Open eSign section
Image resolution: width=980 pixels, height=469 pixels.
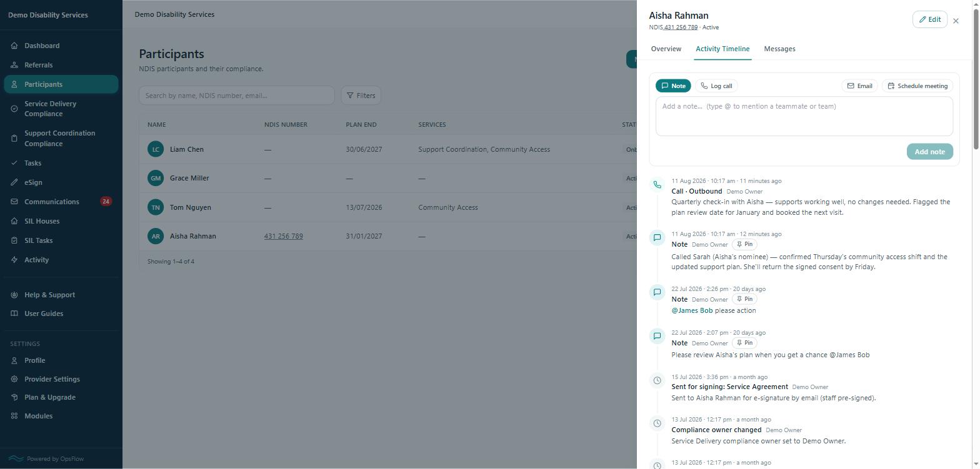[61, 182]
